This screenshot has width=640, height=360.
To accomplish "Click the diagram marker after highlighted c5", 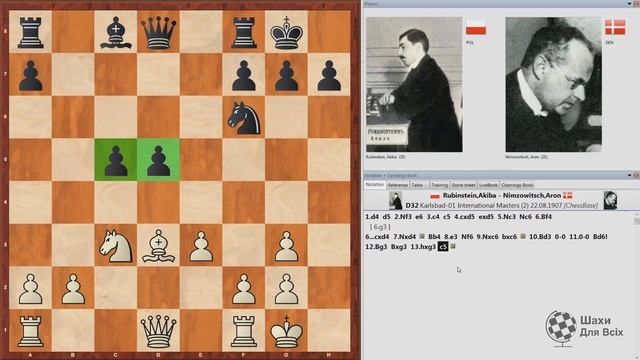I will (453, 247).
